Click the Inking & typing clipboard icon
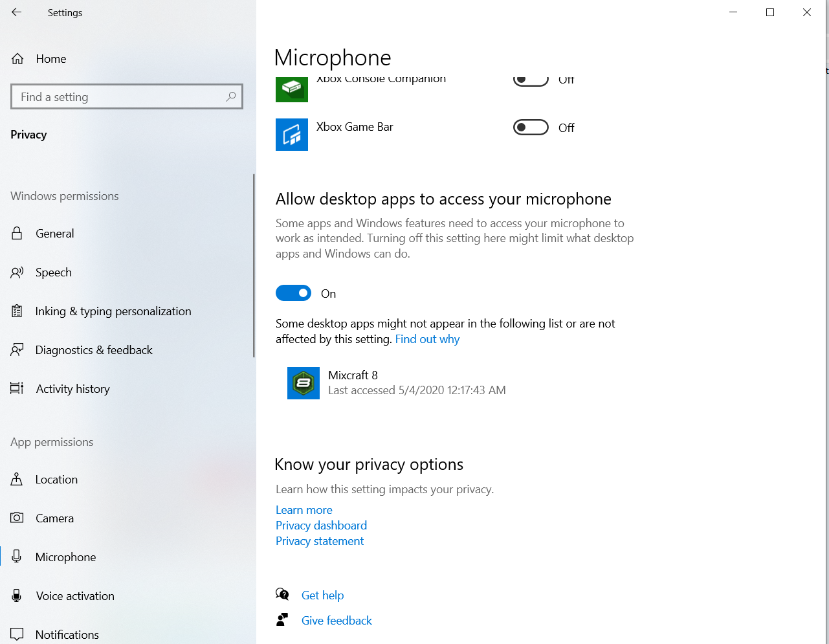Image resolution: width=829 pixels, height=644 pixels. (17, 311)
